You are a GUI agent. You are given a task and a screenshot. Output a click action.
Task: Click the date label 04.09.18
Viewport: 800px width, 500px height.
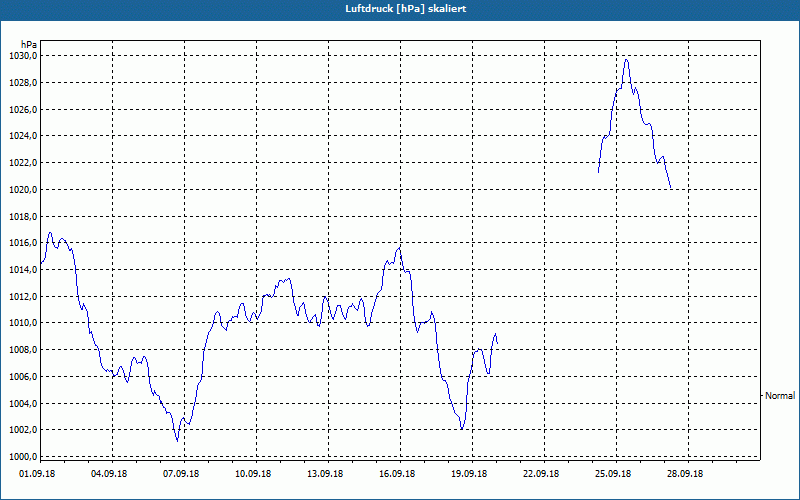pos(109,474)
